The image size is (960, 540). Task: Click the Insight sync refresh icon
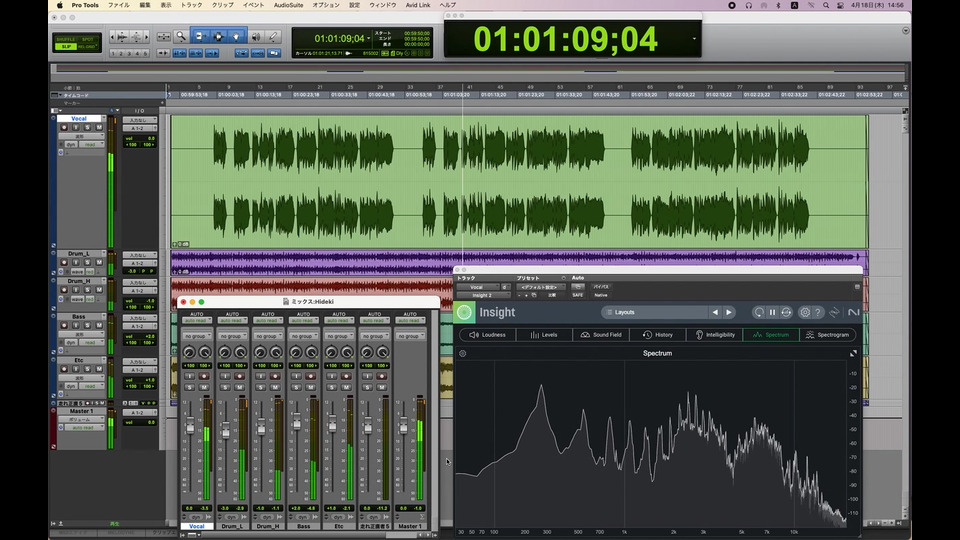click(x=786, y=312)
